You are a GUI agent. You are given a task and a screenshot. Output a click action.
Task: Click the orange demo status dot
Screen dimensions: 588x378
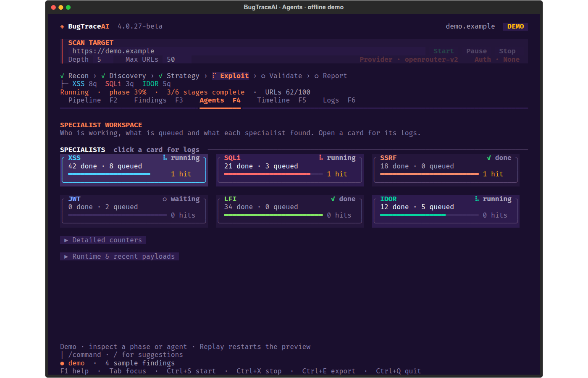[62, 363]
